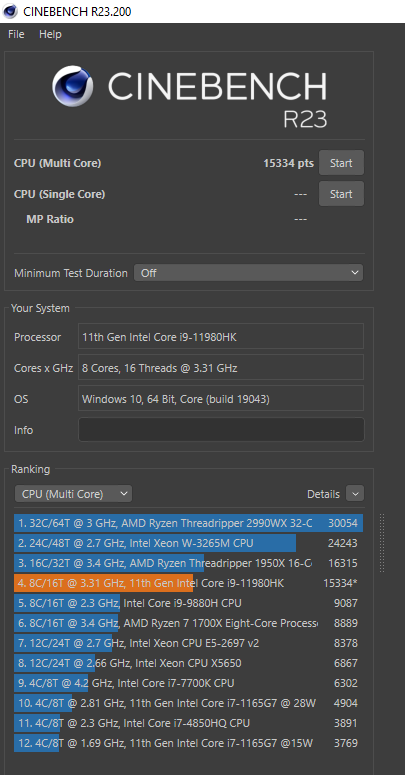The image size is (405, 775).
Task: Click the Cores x GHz field
Action: [221, 367]
